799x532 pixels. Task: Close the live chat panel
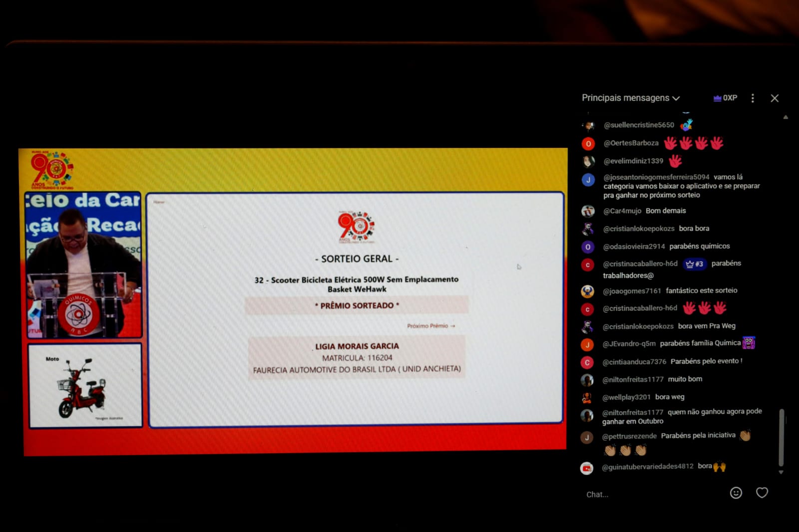pyautogui.click(x=775, y=98)
